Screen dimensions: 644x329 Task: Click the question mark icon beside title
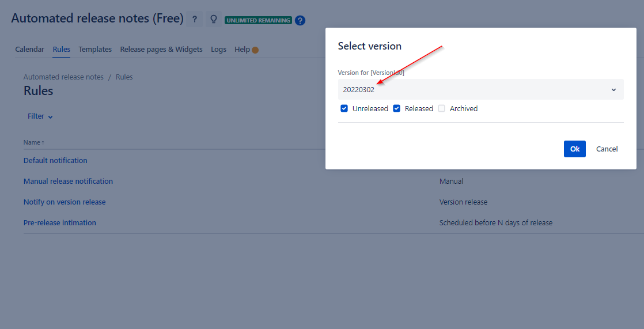pyautogui.click(x=195, y=20)
